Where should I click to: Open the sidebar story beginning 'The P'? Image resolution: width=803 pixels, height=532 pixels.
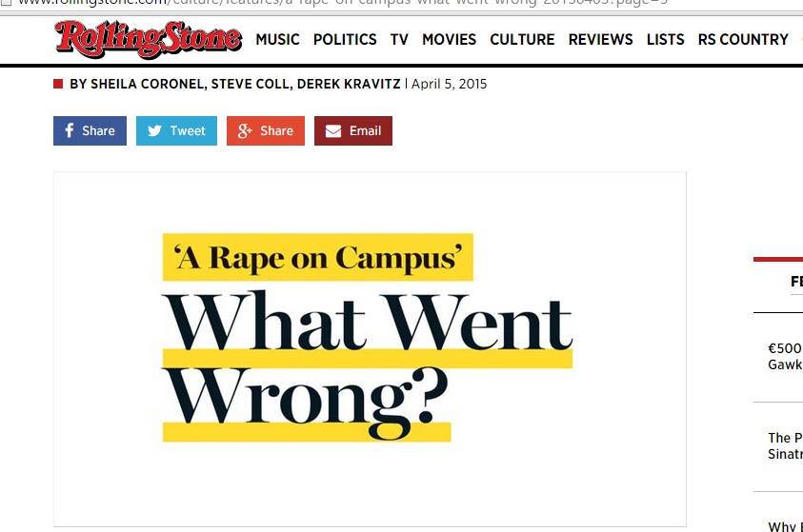[x=785, y=445]
